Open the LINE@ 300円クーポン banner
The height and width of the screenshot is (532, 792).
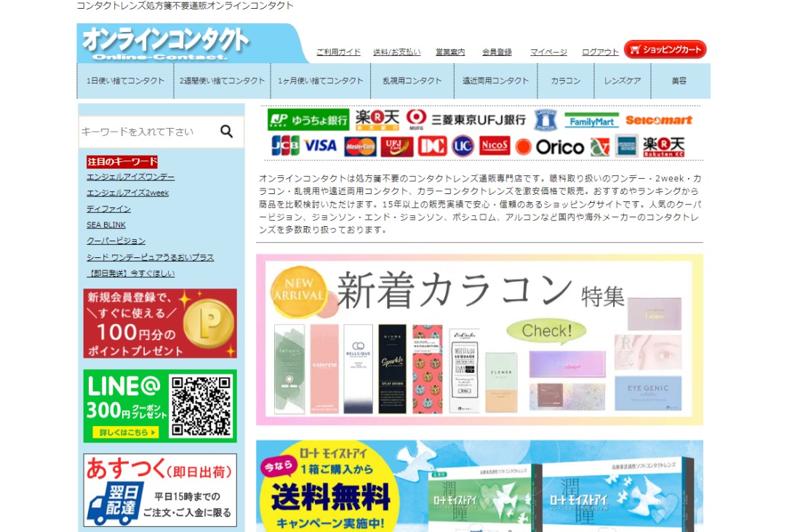click(x=160, y=406)
